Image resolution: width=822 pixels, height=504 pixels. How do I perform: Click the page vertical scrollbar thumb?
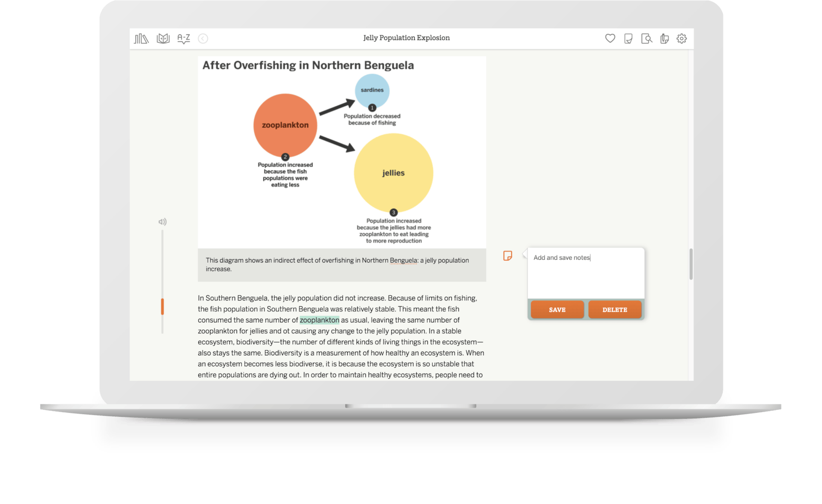click(x=691, y=264)
